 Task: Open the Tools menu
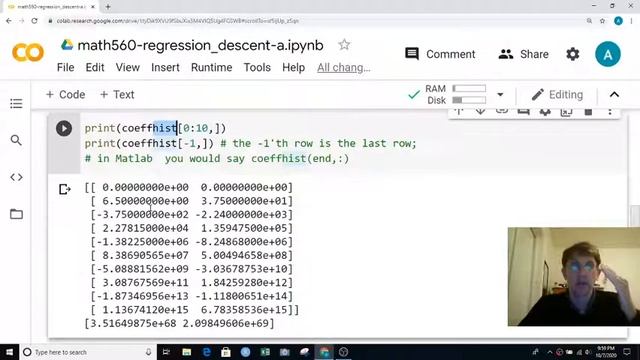point(257,67)
